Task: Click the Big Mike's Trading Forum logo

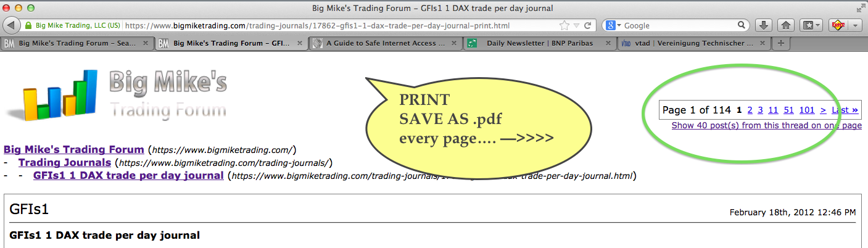Action: pos(117,94)
